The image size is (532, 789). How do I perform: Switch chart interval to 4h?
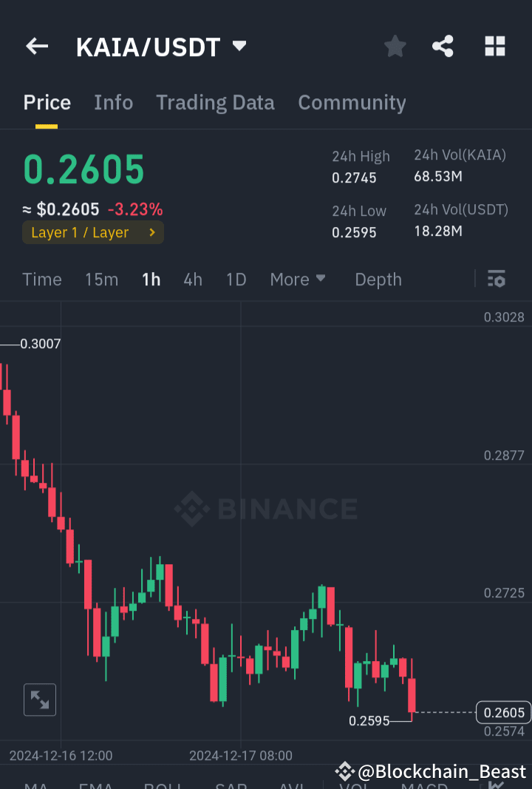click(192, 279)
